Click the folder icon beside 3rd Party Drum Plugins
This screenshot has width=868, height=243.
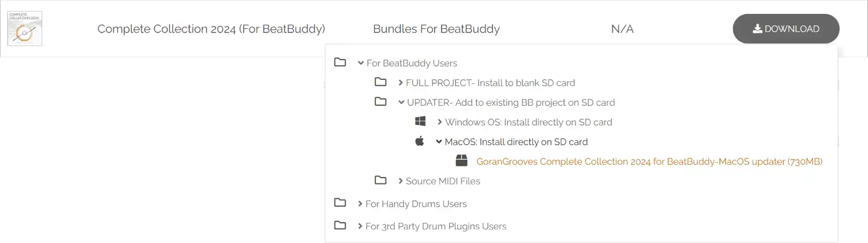tap(340, 226)
